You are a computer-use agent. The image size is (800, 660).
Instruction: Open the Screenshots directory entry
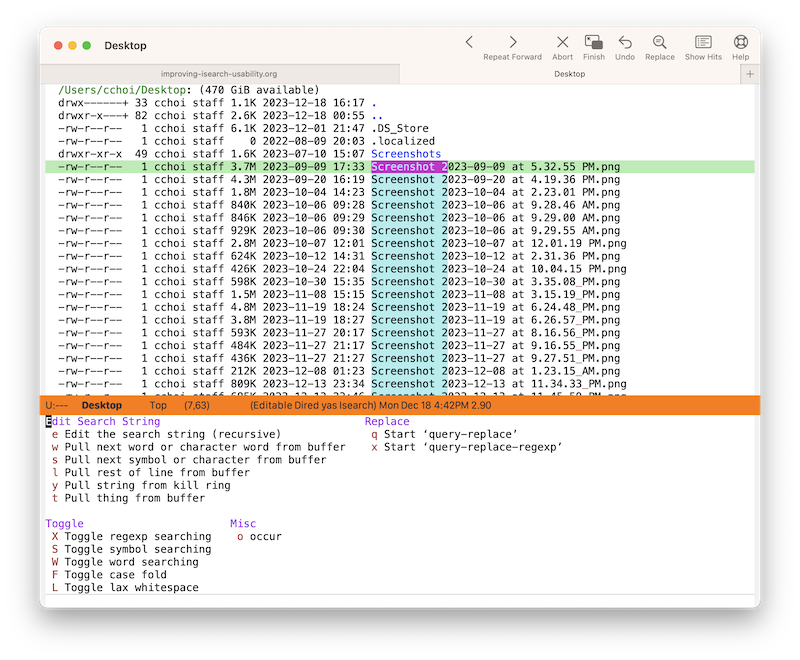[x=406, y=154]
